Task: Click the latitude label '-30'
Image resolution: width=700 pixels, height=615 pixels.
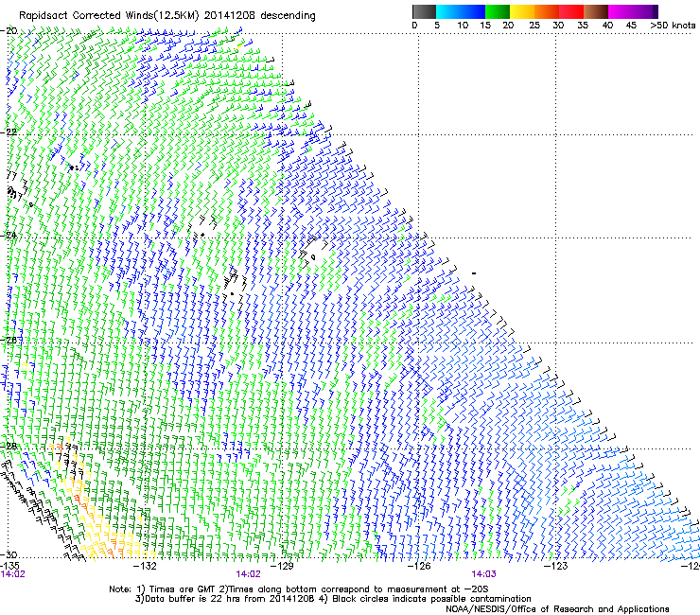Action: pyautogui.click(x=9, y=554)
